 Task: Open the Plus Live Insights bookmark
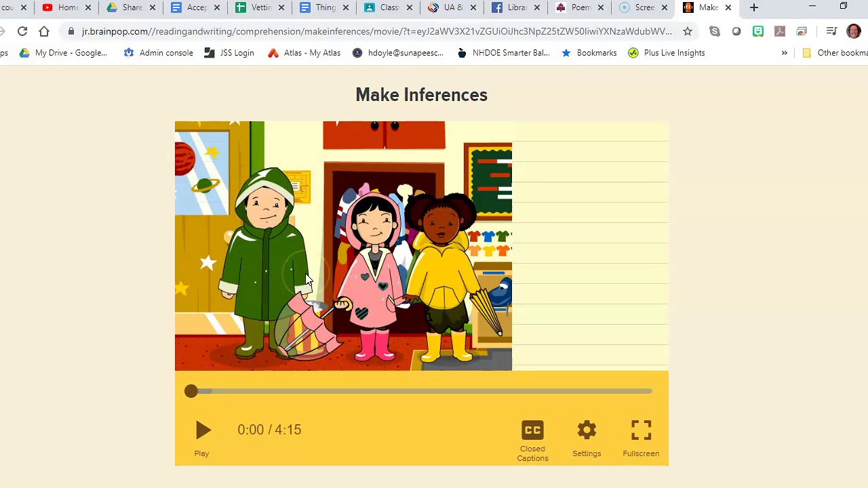click(666, 53)
